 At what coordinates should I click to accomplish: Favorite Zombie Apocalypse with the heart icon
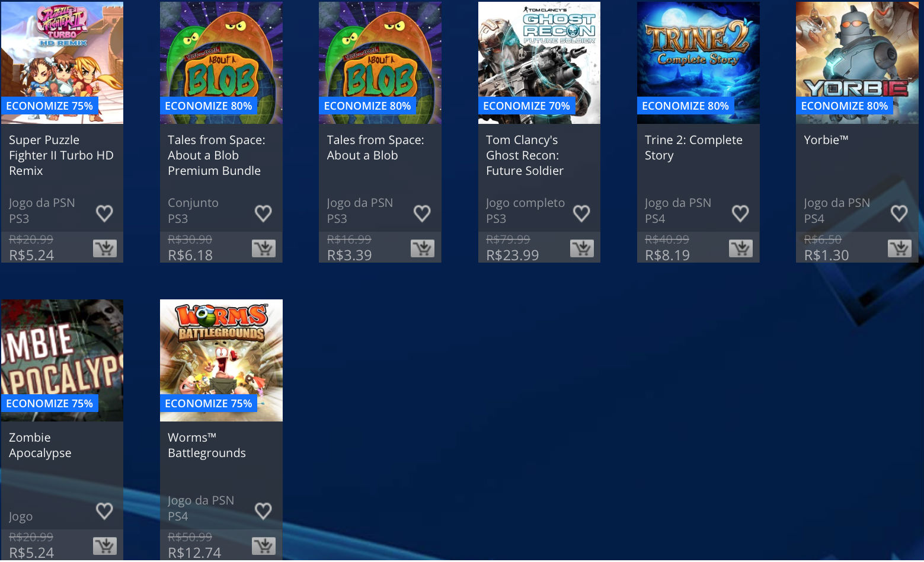[x=104, y=511]
